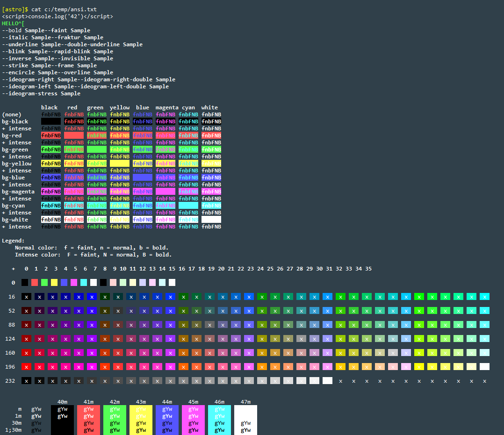Click the "bg-green" row label
This screenshot has width=504, height=435.
pos(15,150)
